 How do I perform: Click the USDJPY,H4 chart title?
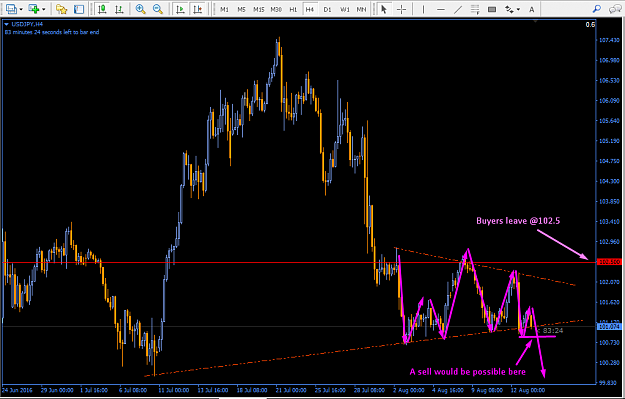(x=27, y=24)
